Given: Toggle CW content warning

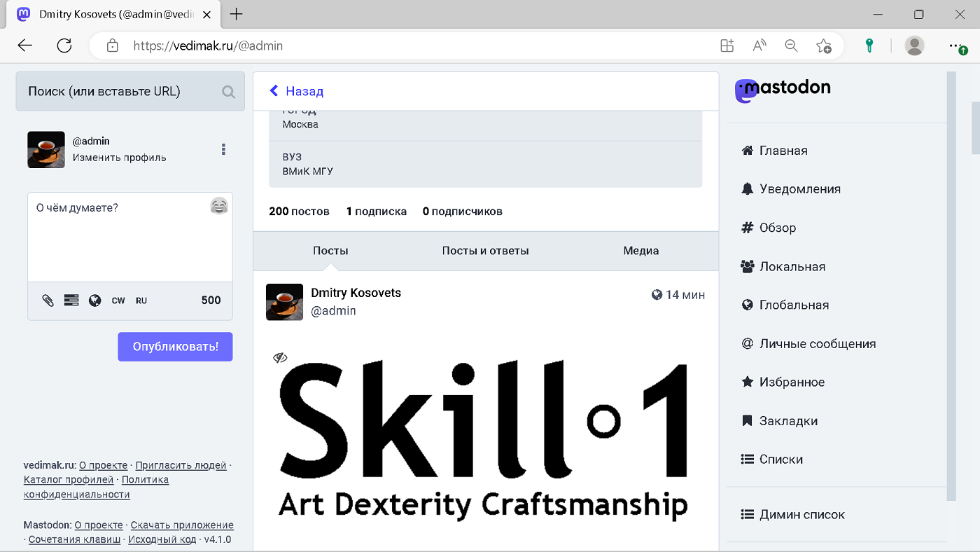Looking at the screenshot, I should (x=118, y=301).
